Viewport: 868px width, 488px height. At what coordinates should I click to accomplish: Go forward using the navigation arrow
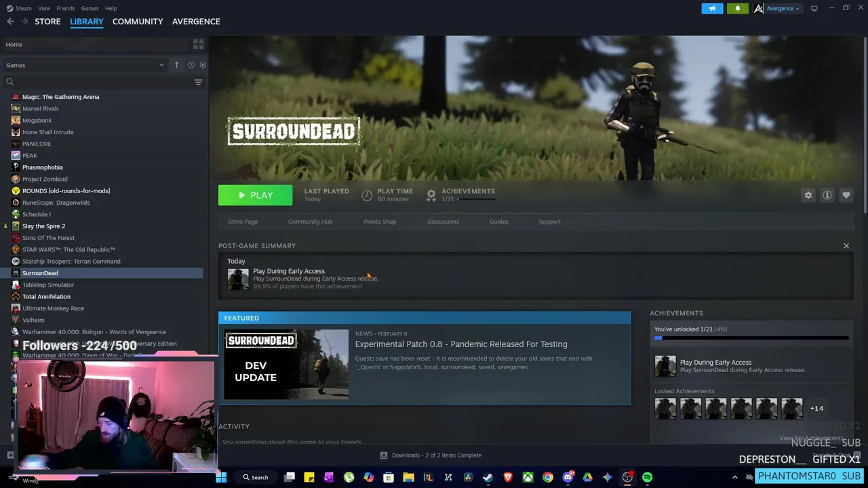tap(24, 22)
